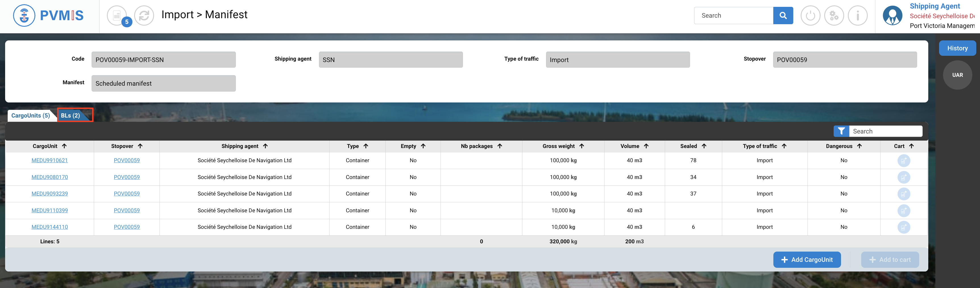Image resolution: width=980 pixels, height=288 pixels.
Task: Click the refresh arrows icon
Action: pos(144,16)
